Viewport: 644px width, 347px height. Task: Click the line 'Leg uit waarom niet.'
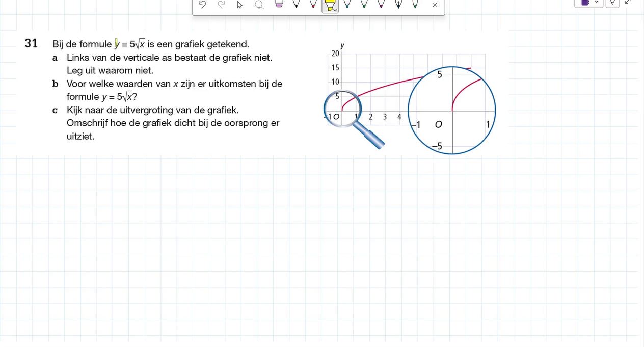(110, 71)
